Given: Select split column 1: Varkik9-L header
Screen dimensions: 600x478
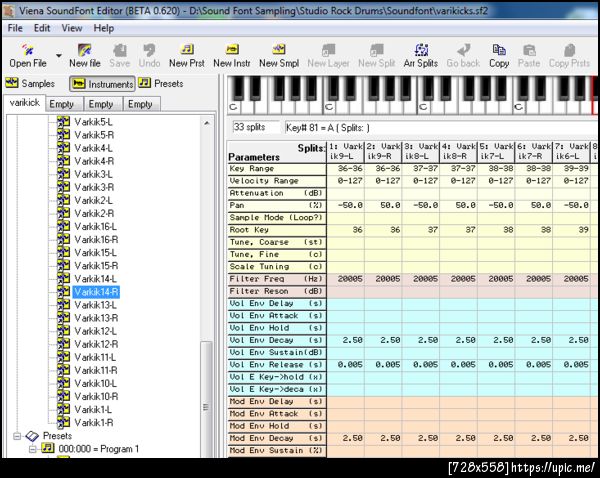Looking at the screenshot, I should tap(346, 152).
